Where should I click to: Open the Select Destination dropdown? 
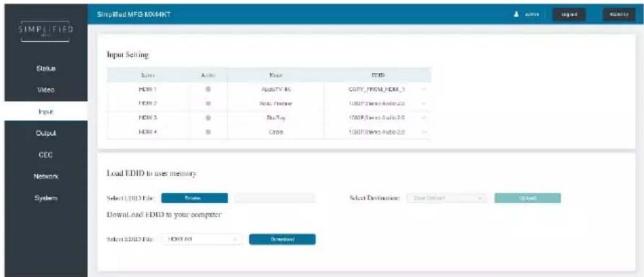446,198
